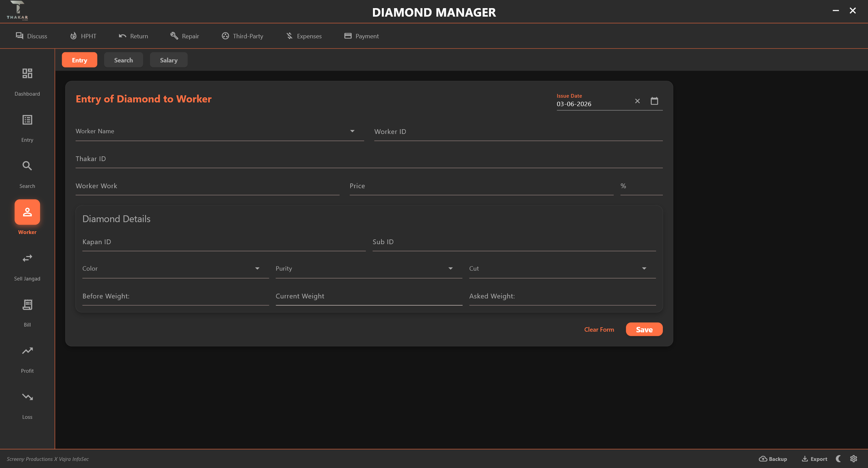
Task: Focus the Sub ID field
Action: tap(514, 242)
